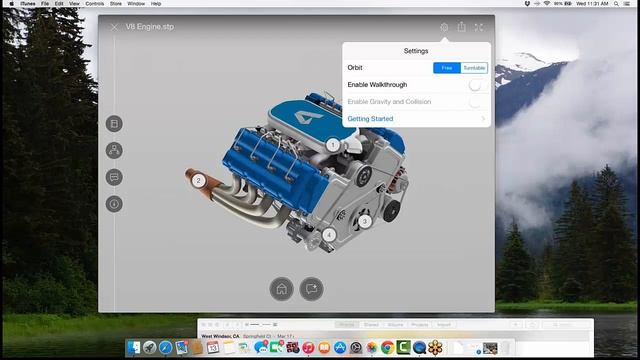The width and height of the screenshot is (640, 360).
Task: Add a comment with the speech-bubble plus button
Action: pyautogui.click(x=311, y=289)
